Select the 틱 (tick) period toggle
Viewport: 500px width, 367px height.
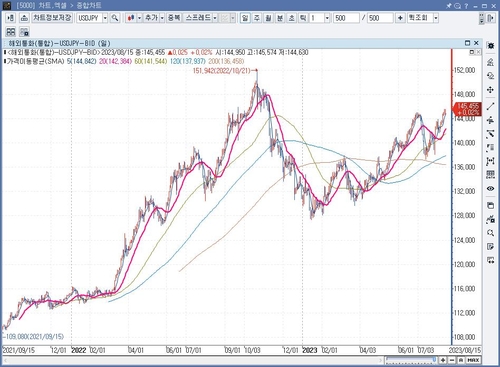tap(303, 18)
